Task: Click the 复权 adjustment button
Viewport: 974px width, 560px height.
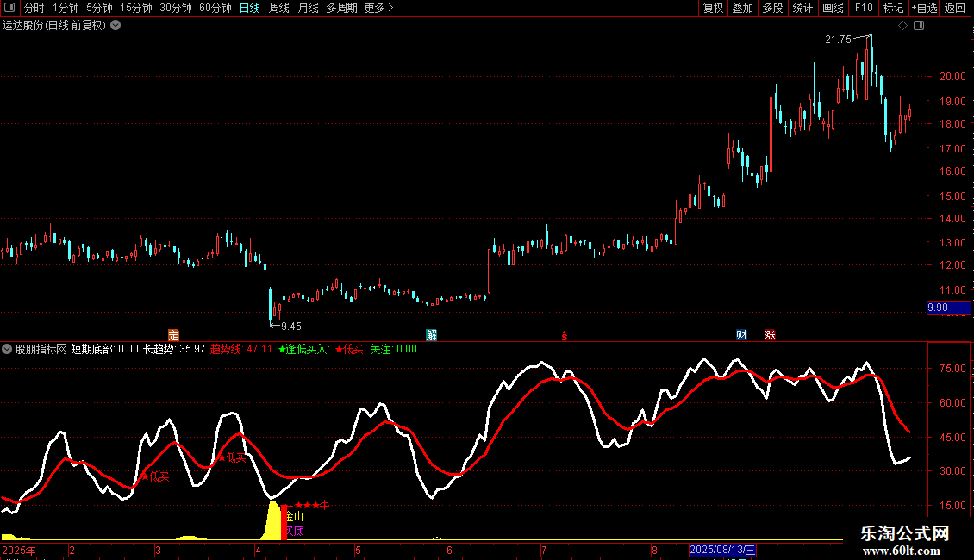Action: click(713, 8)
